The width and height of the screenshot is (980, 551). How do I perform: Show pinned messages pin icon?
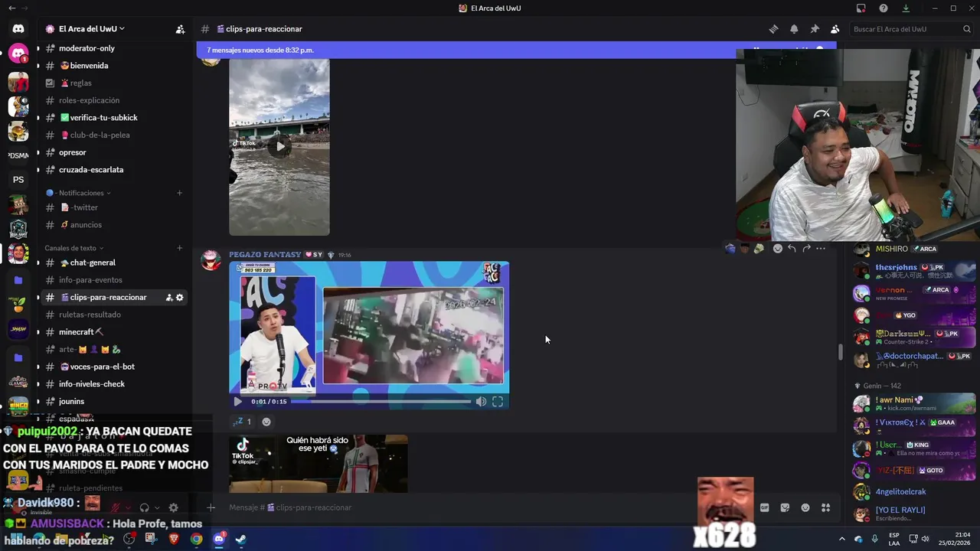815,29
